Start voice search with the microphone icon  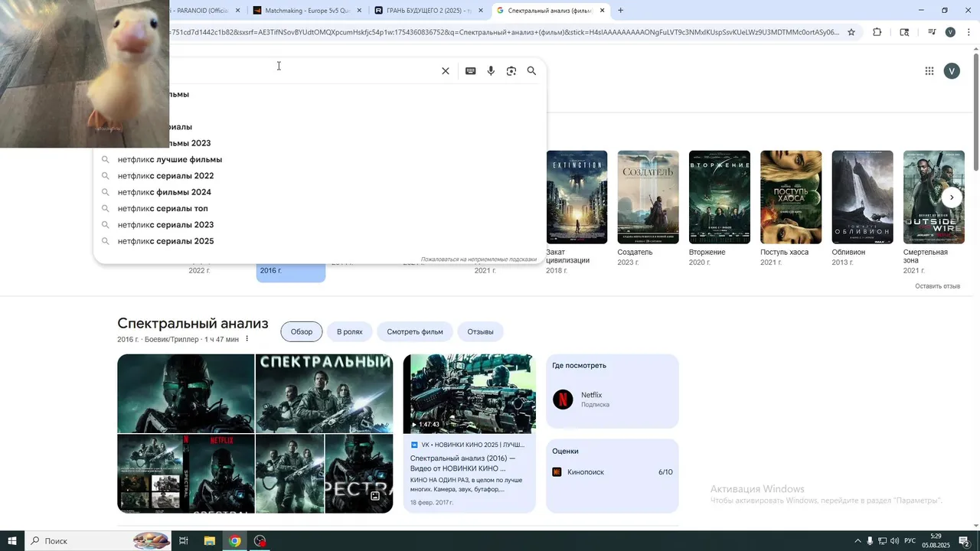point(491,71)
